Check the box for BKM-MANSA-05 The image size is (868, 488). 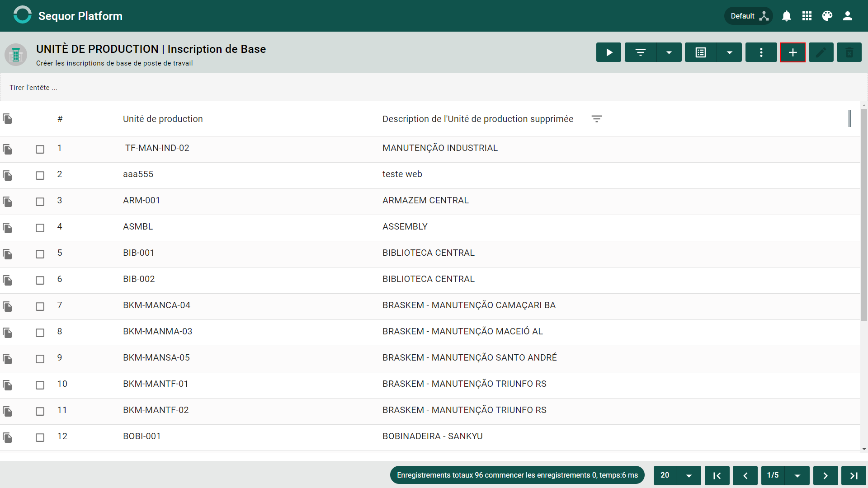tap(40, 359)
